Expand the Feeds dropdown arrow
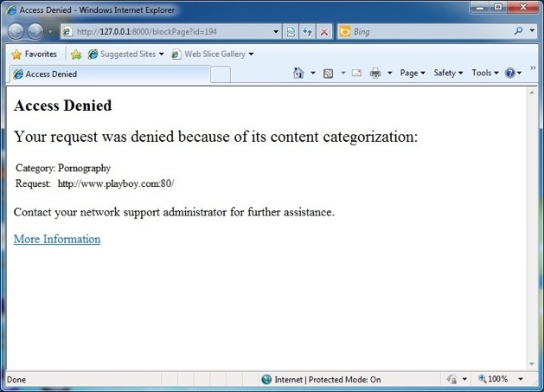 point(343,73)
